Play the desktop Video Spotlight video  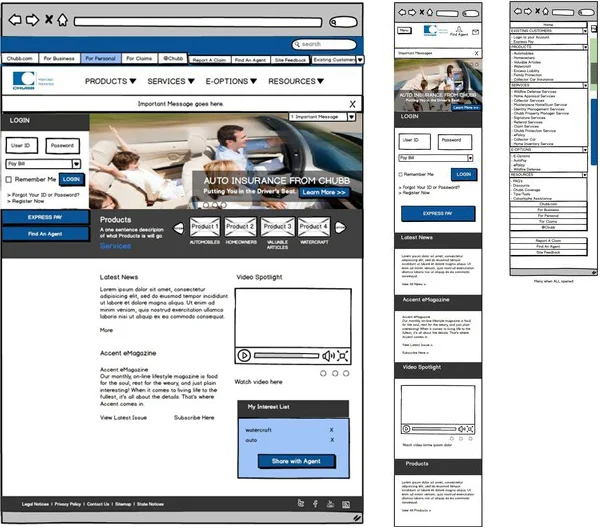[x=244, y=356]
